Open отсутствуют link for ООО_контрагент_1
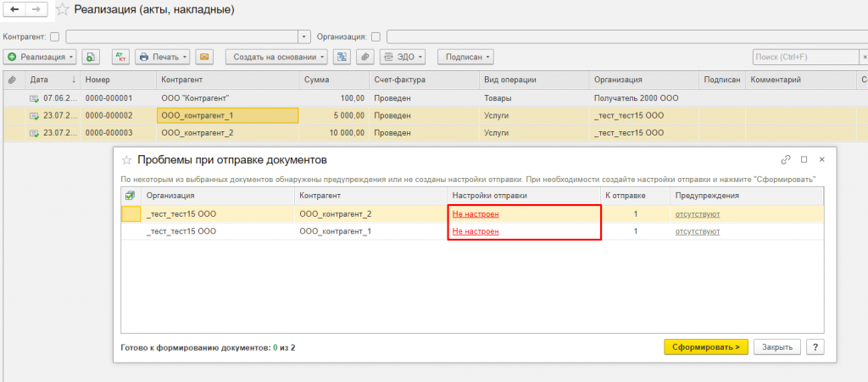 [x=698, y=231]
